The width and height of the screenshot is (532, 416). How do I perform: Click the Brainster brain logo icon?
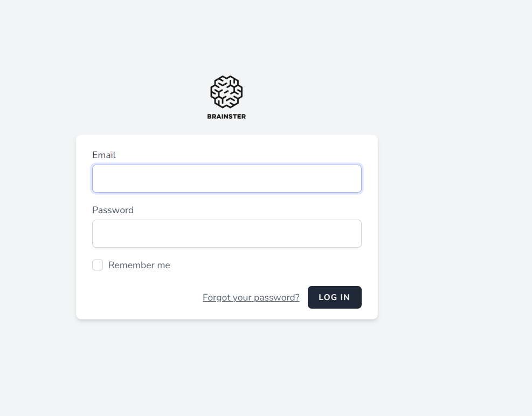tap(226, 92)
